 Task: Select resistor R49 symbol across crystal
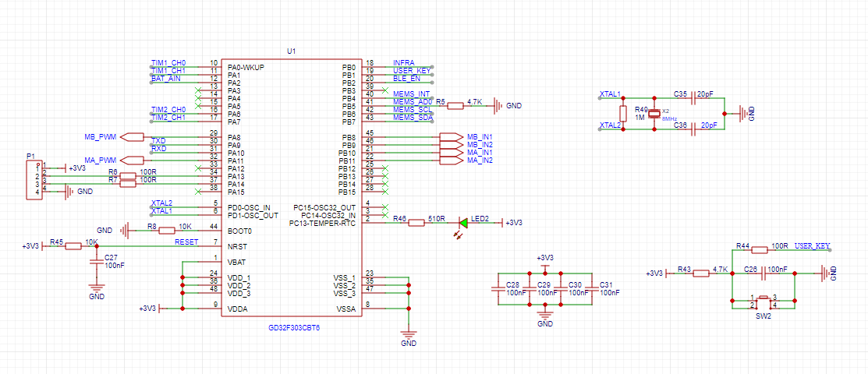click(623, 114)
